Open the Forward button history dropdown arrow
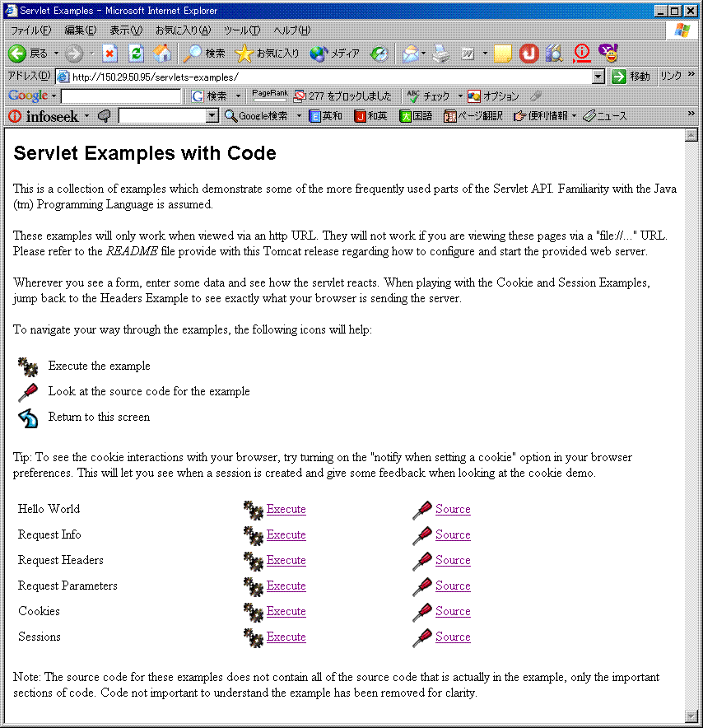 (92, 54)
